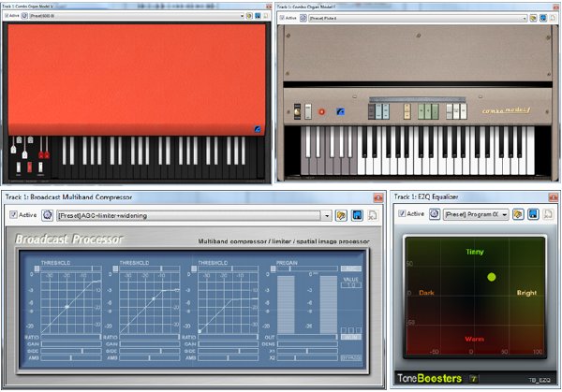Load preset via folder icon in Multiband Compressor
Screen dimensions: 562x392
click(x=341, y=215)
